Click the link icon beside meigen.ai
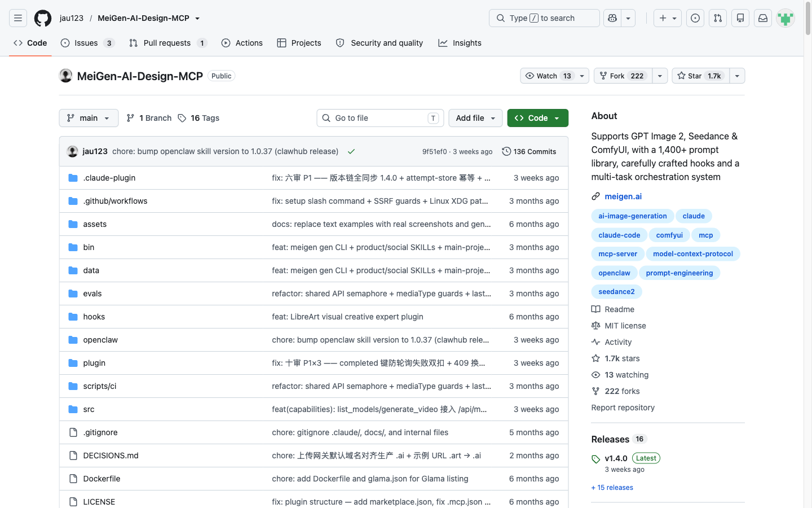 tap(595, 196)
